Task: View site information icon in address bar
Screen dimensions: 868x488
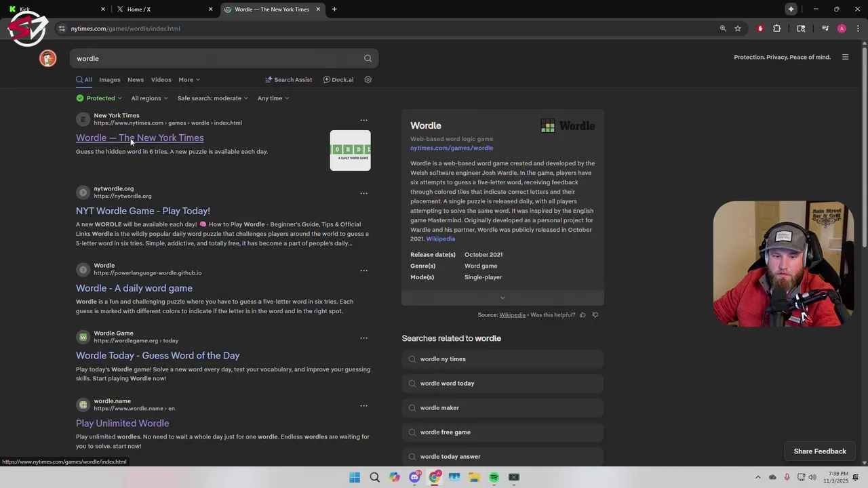Action: (x=62, y=28)
